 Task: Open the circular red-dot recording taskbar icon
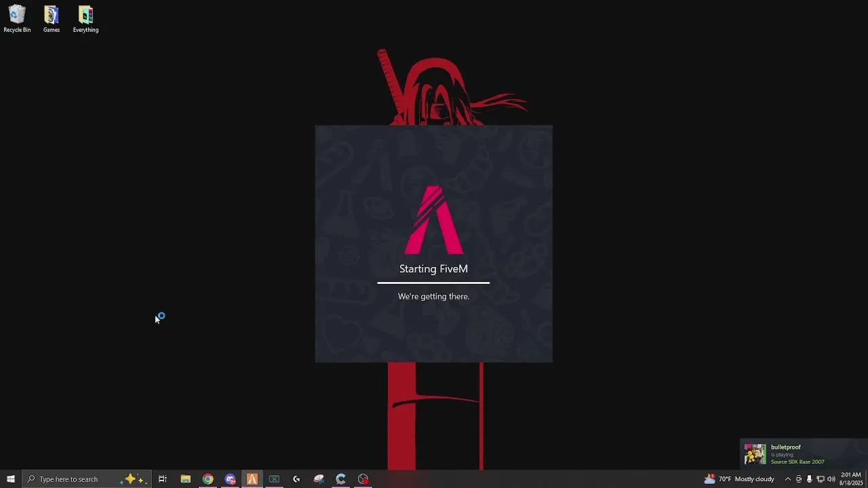click(363, 479)
